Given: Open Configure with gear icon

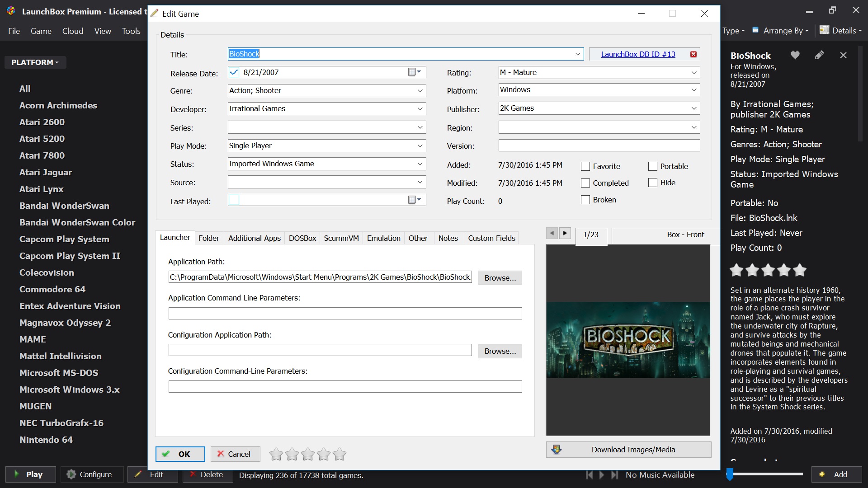Looking at the screenshot, I should [92, 474].
